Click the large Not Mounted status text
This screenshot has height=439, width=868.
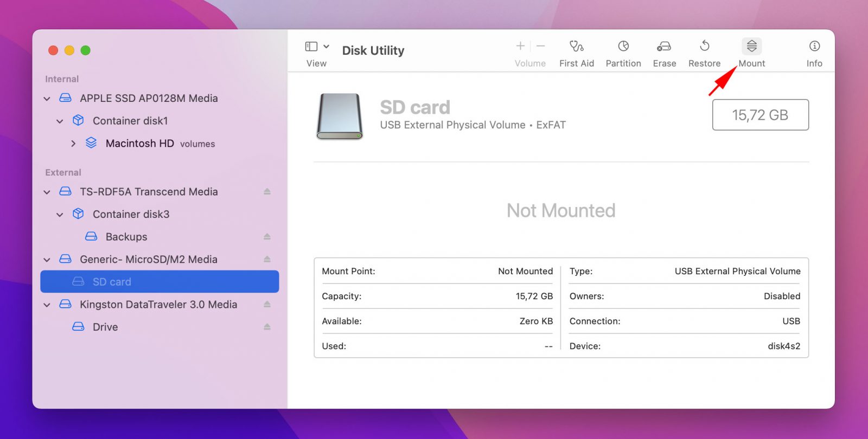click(561, 210)
